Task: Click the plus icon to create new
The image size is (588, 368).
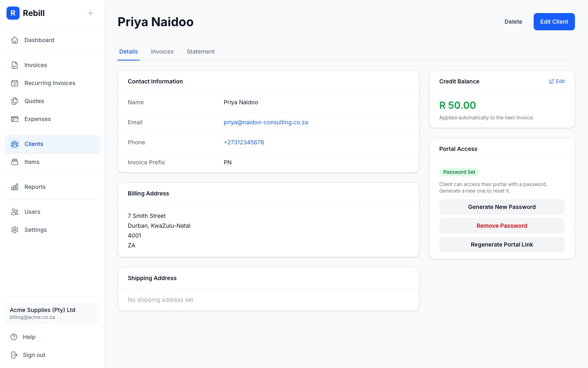Action: (90, 13)
